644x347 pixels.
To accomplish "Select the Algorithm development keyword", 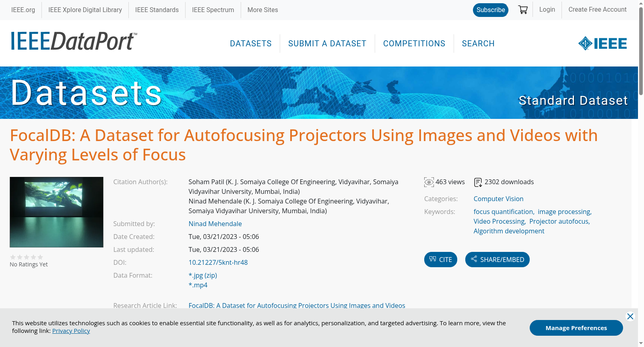I will [509, 231].
